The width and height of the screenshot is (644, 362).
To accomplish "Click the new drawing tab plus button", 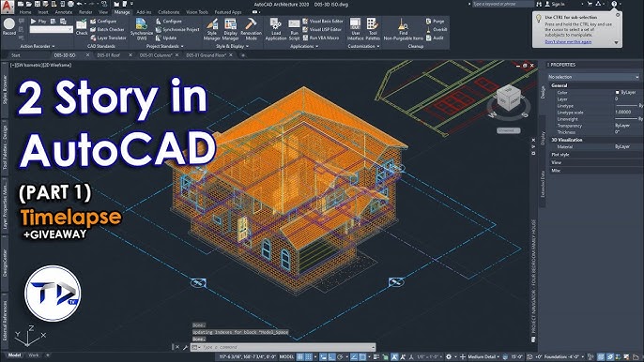I will [x=243, y=55].
